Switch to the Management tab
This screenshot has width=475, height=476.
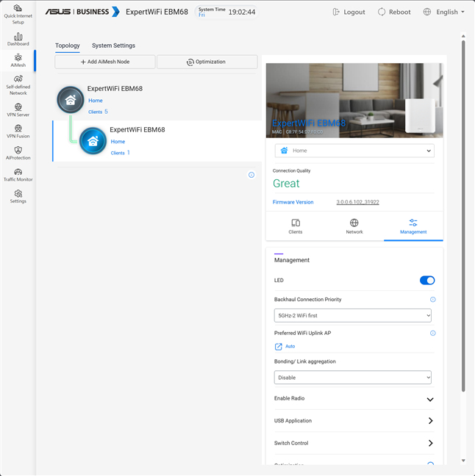pos(413,226)
